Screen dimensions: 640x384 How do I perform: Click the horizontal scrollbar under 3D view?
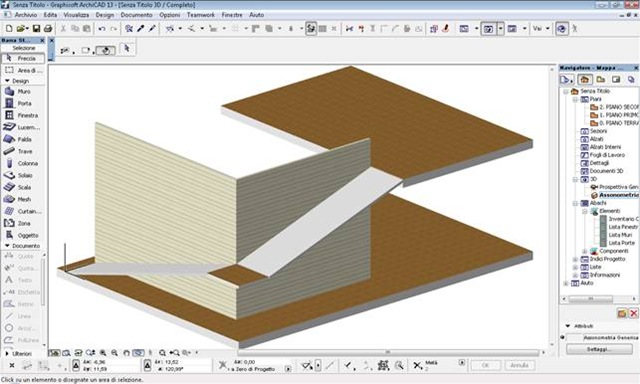(388, 352)
